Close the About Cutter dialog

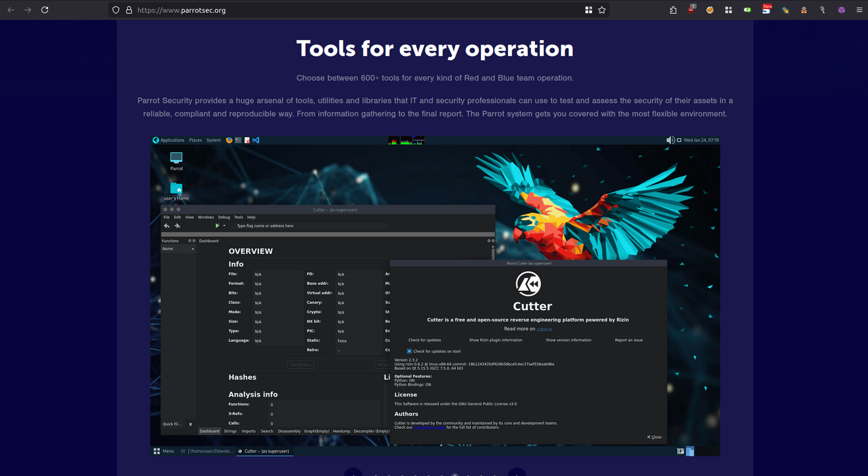coord(654,437)
